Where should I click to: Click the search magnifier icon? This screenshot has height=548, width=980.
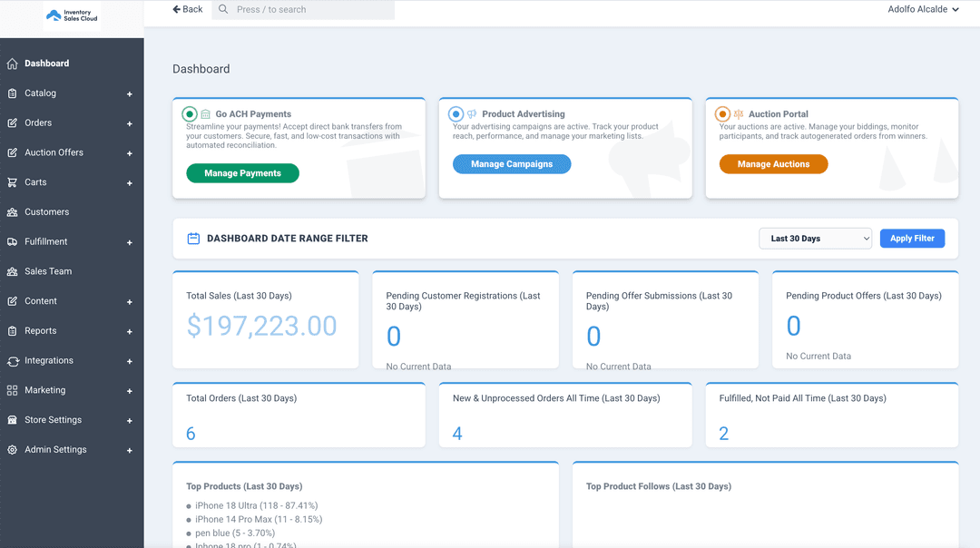(x=223, y=9)
